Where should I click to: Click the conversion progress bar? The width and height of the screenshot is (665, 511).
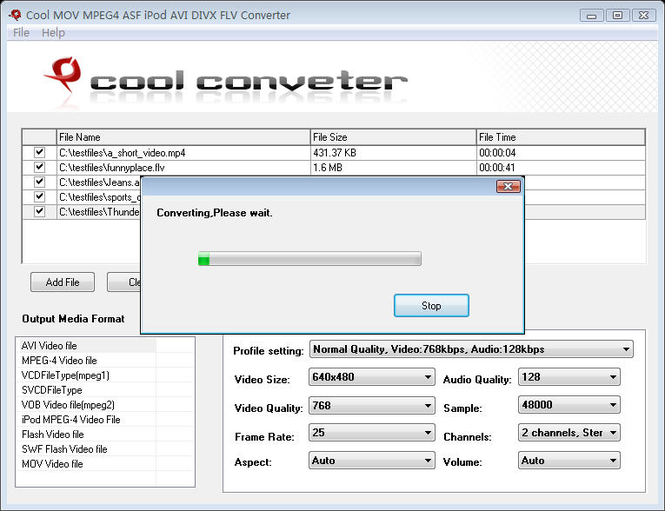click(310, 259)
